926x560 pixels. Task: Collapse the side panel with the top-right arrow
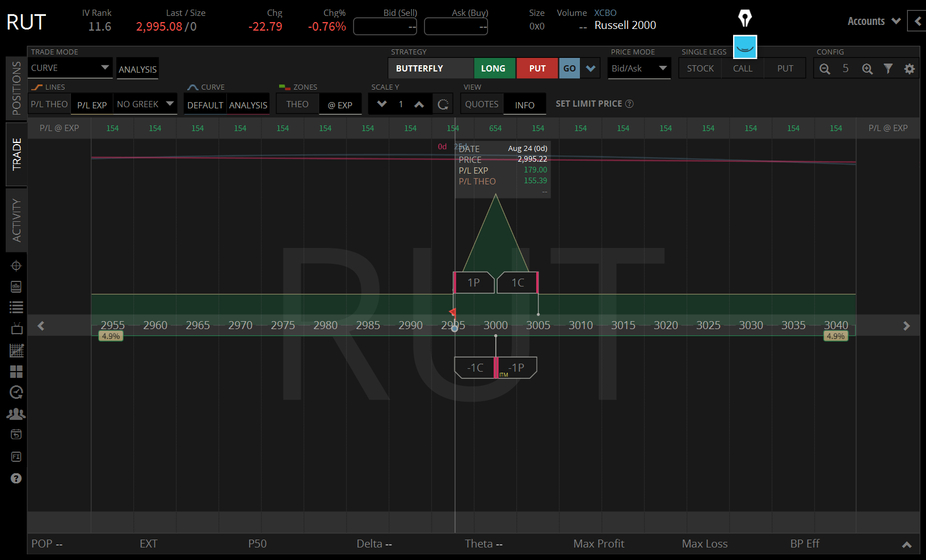click(x=917, y=22)
